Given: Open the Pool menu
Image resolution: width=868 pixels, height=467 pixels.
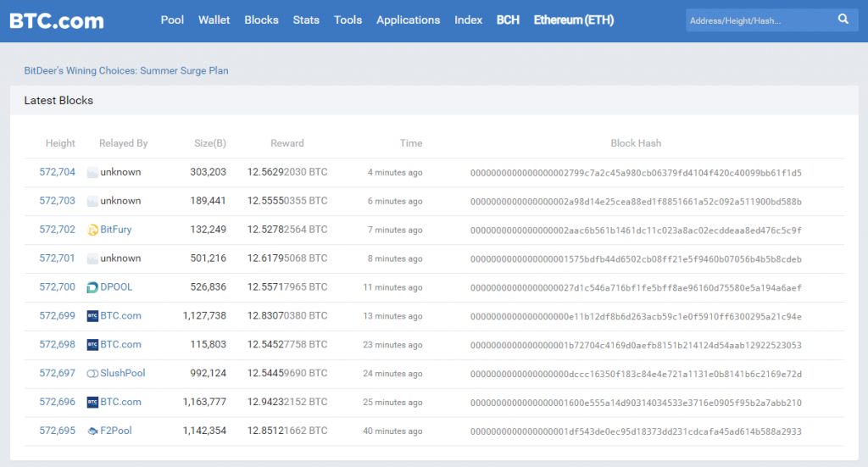Looking at the screenshot, I should (x=172, y=20).
